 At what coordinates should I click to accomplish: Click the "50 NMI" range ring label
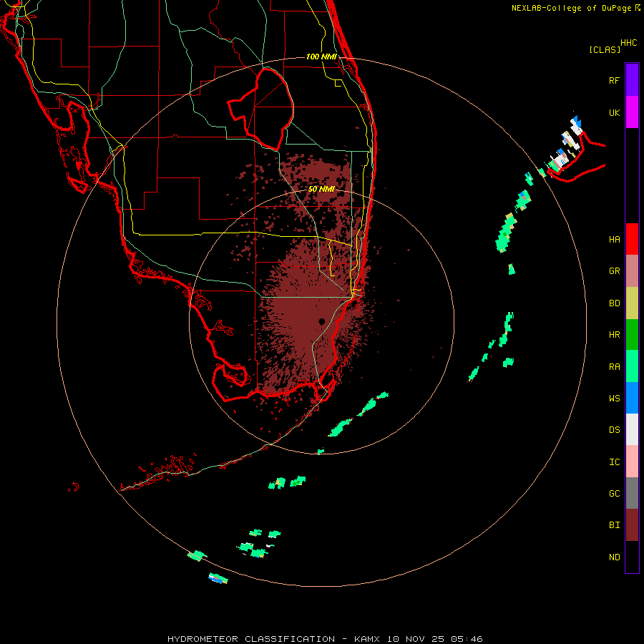(x=321, y=190)
